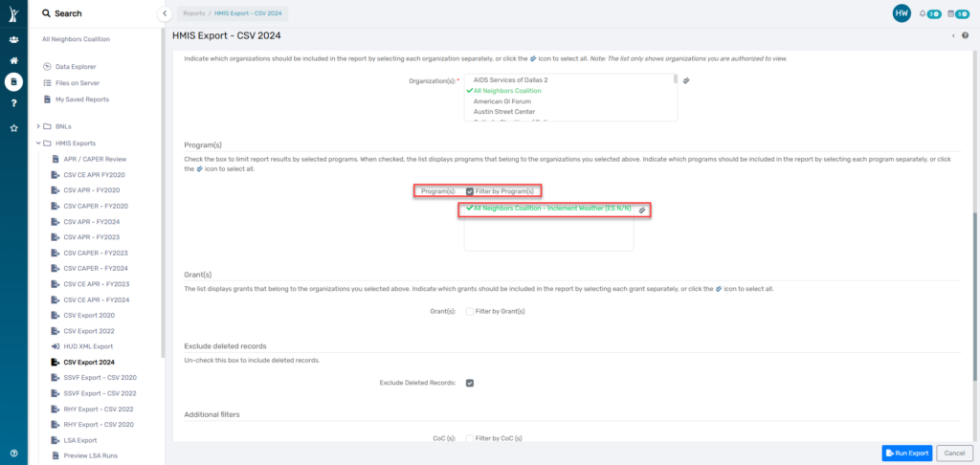The width and height of the screenshot is (980, 465).
Task: Open the SSVF Export - CSV 2022 report
Action: click(100, 393)
